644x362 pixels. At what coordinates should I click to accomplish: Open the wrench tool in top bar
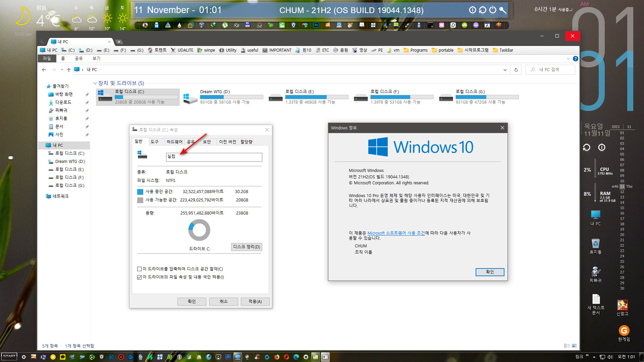[x=502, y=10]
